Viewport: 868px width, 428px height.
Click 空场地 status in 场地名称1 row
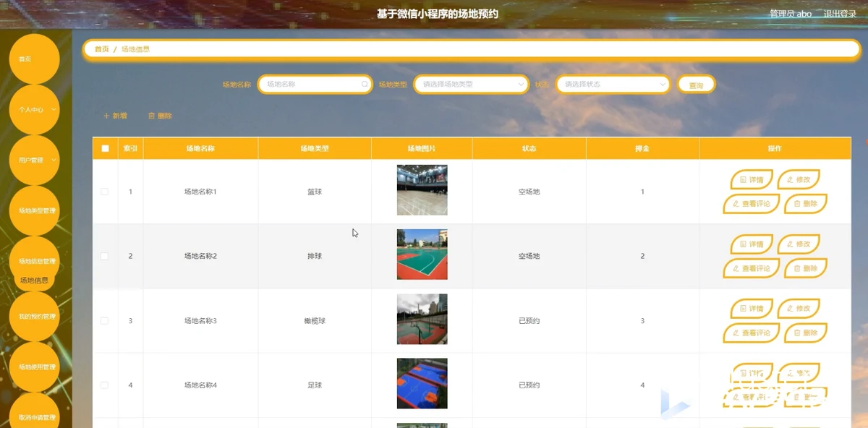(529, 192)
